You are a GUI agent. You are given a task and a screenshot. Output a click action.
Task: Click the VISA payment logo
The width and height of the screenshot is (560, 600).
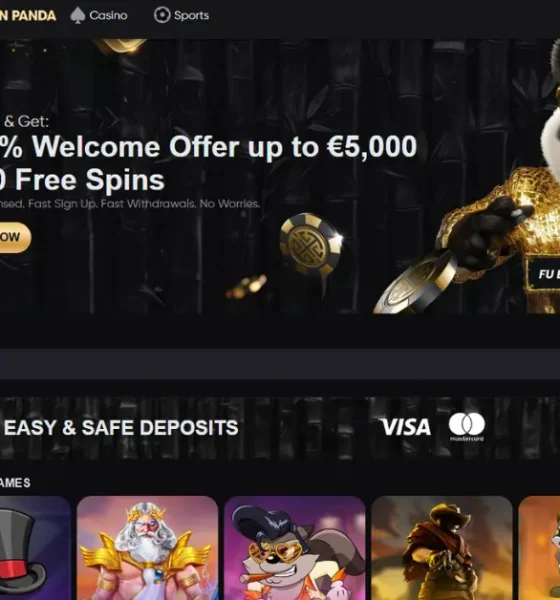point(407,427)
